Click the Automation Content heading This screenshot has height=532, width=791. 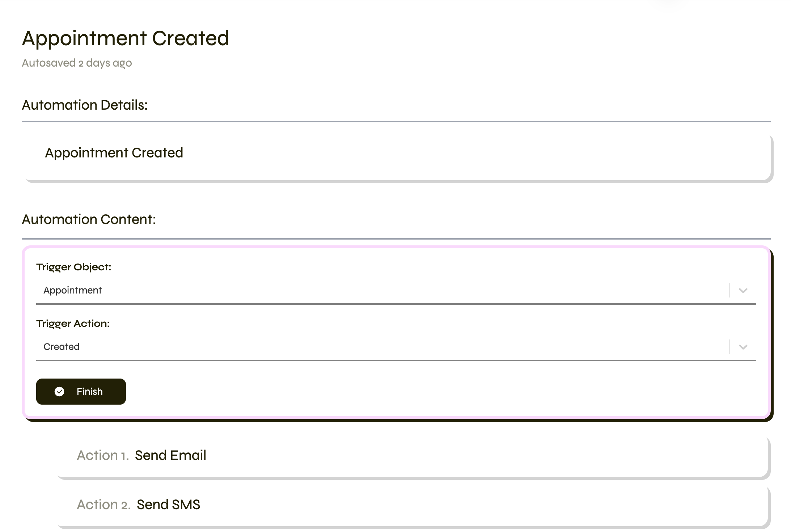pyautogui.click(x=89, y=219)
